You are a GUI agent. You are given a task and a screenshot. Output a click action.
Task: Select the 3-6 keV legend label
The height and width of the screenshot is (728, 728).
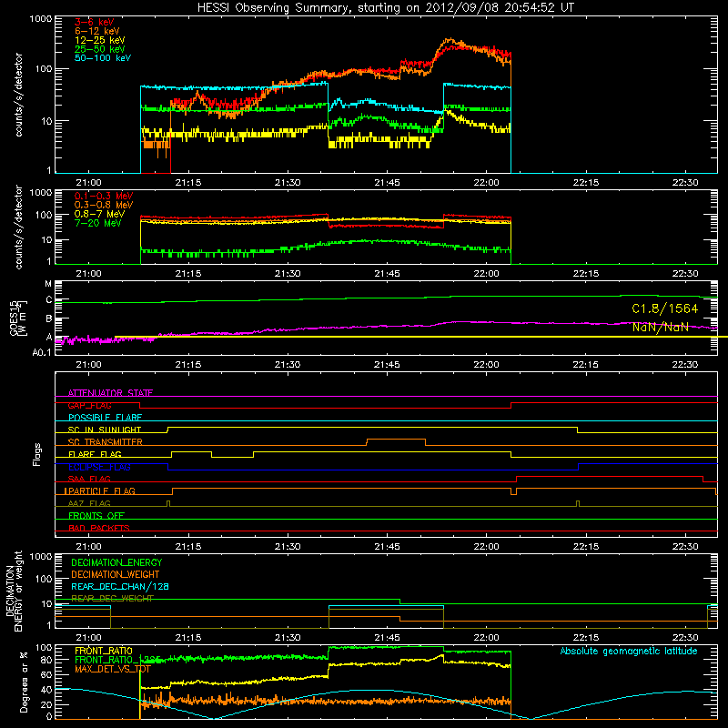pos(95,22)
